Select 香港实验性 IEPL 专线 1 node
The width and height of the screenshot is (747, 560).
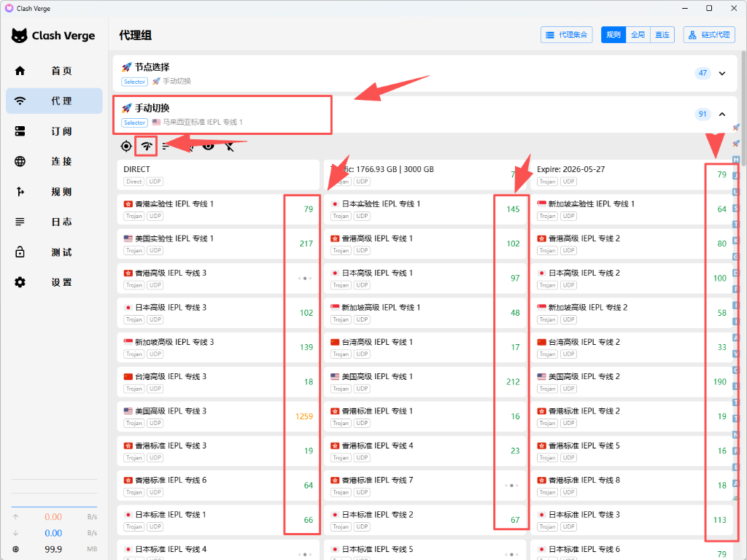point(218,209)
